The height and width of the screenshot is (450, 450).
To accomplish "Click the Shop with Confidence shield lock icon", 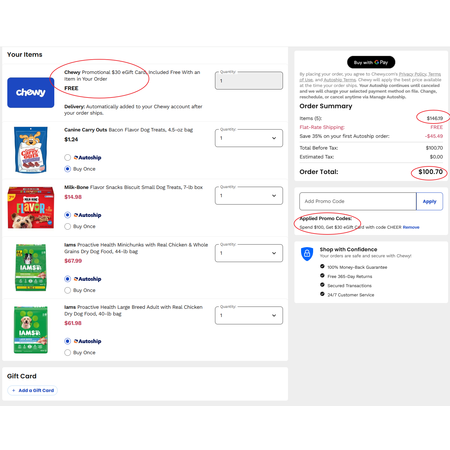I will pyautogui.click(x=307, y=254).
